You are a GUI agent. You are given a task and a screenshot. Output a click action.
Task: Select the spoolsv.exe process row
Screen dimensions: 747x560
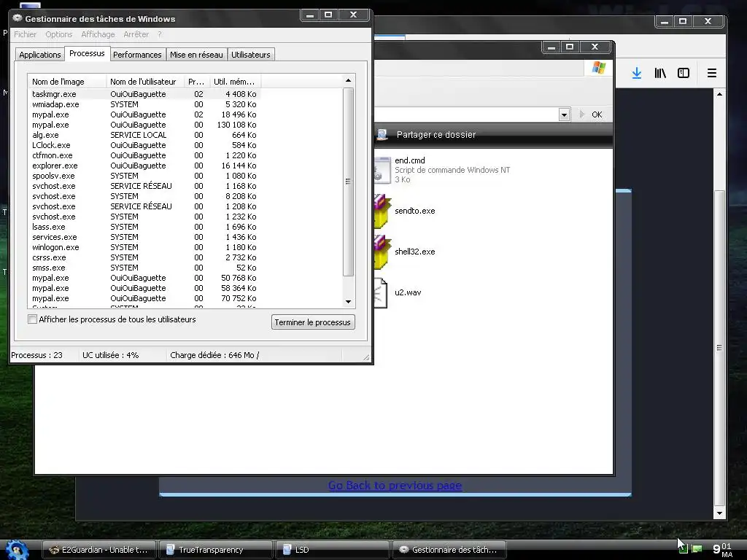click(144, 176)
